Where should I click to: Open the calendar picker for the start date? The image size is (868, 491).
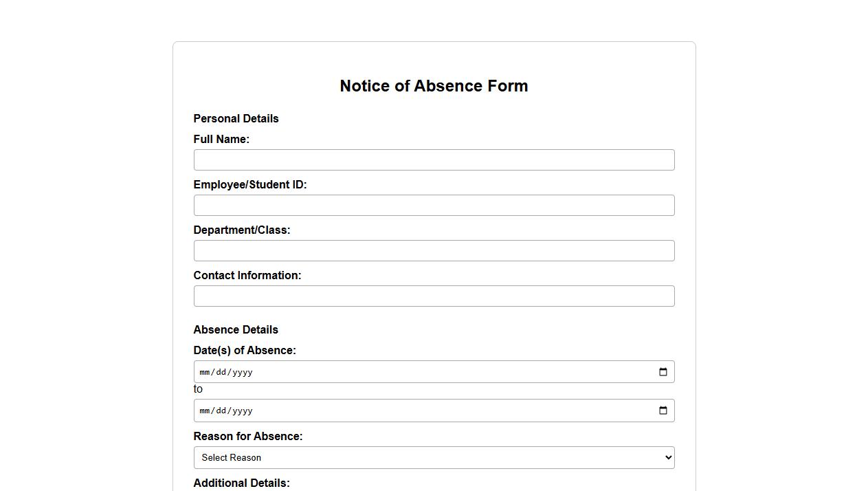663,371
